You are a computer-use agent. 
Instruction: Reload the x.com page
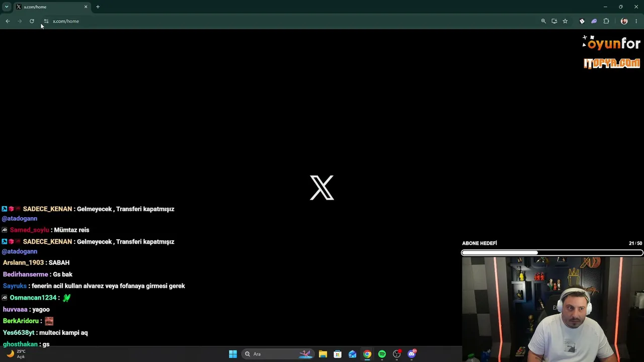[32, 21]
